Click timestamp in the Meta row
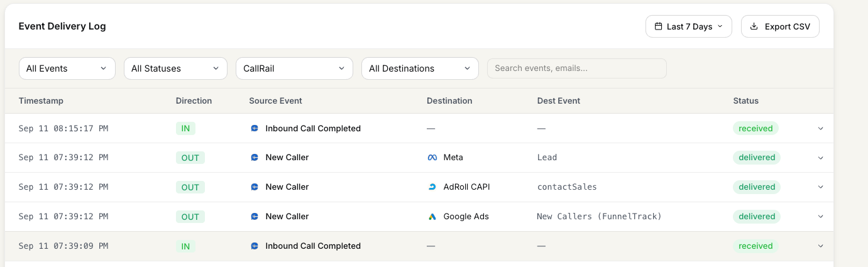The image size is (868, 267). (63, 158)
